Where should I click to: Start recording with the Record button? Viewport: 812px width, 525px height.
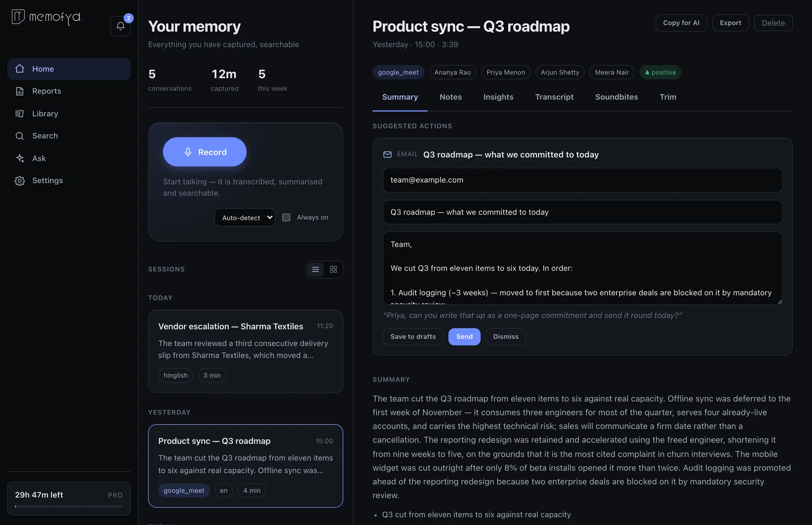pos(204,152)
